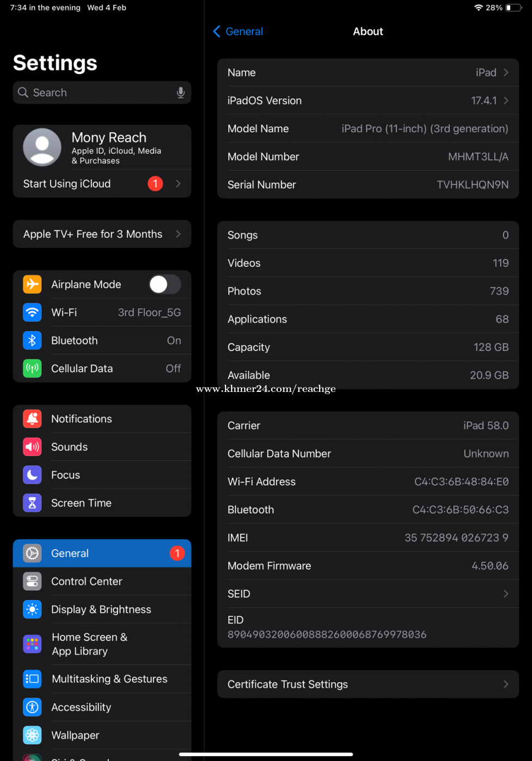Tap the Bluetooth icon in sidebar
The height and width of the screenshot is (761, 532).
coord(33,340)
